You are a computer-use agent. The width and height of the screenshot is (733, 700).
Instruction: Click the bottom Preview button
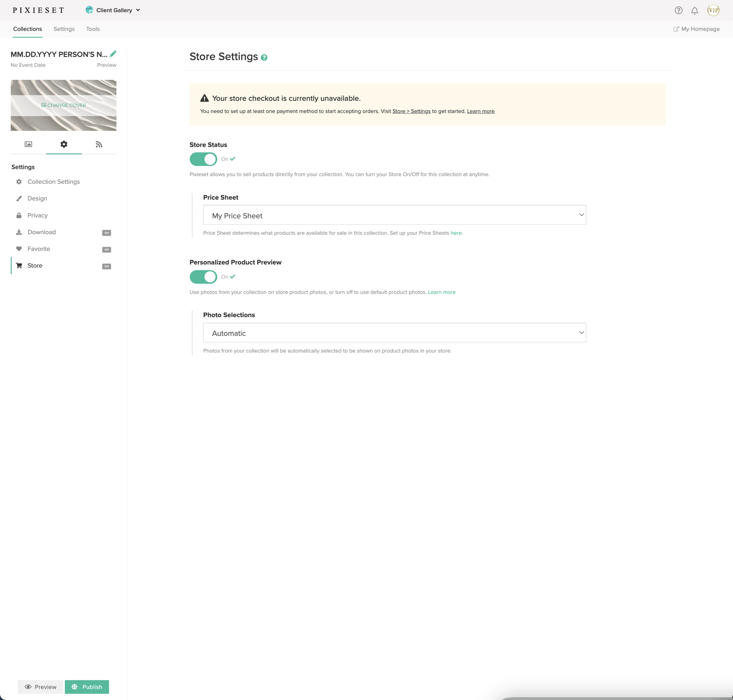[x=41, y=687]
